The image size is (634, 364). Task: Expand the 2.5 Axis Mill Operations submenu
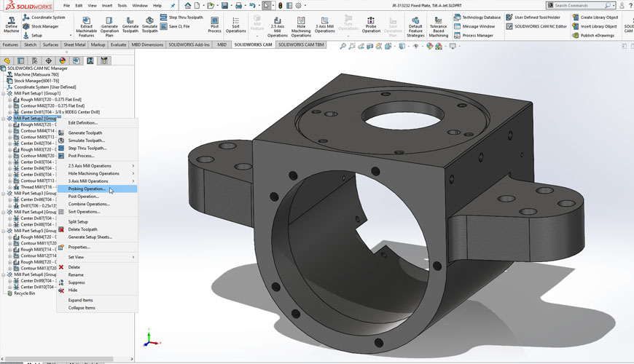(x=90, y=166)
